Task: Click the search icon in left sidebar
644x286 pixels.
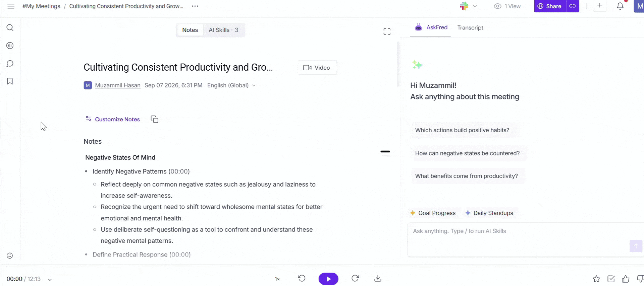Action: [10, 27]
